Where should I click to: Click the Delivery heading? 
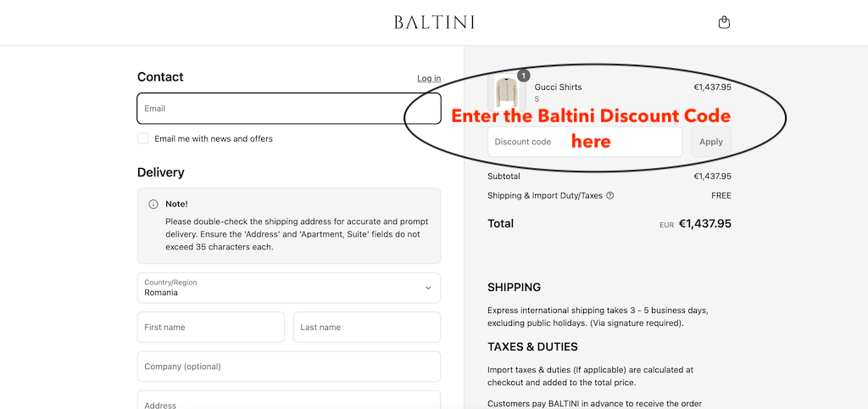160,172
